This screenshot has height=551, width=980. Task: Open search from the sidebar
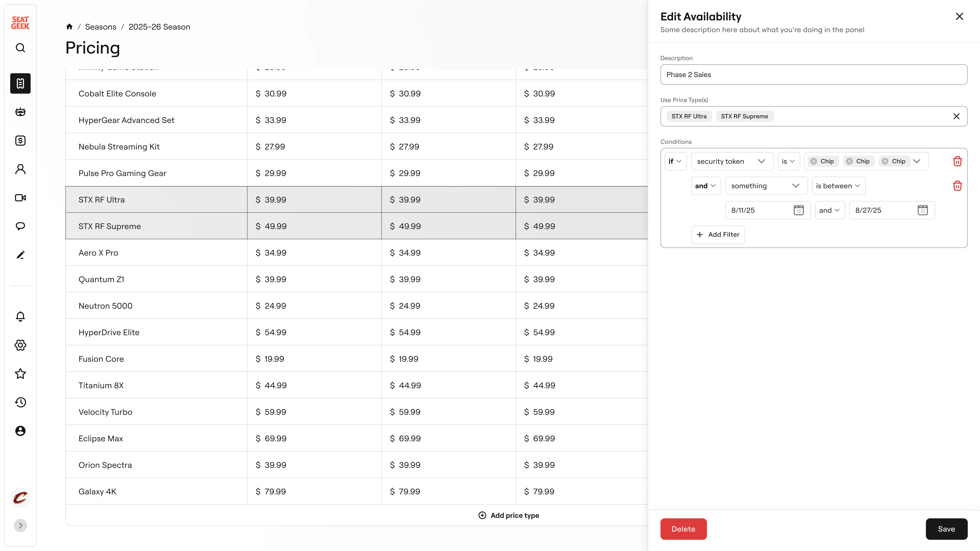[x=20, y=48]
